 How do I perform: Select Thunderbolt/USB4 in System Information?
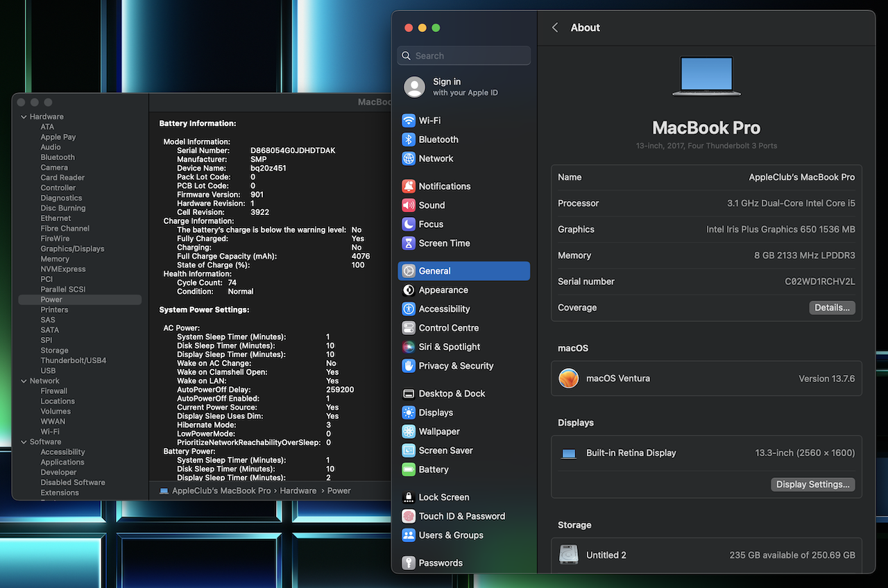[x=74, y=361]
